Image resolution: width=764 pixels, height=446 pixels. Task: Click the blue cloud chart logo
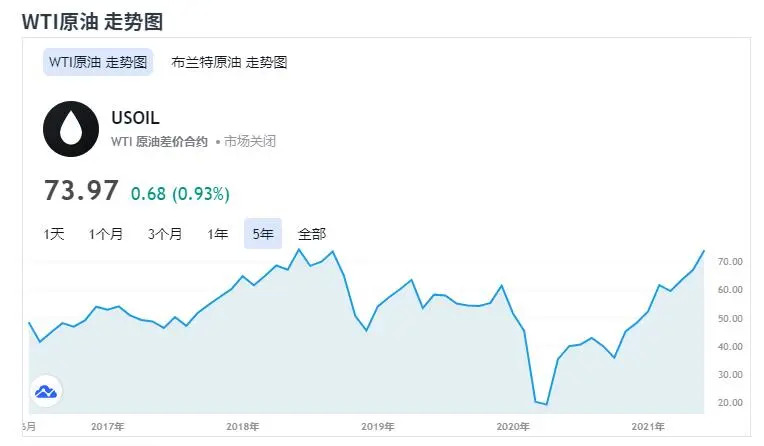(45, 391)
